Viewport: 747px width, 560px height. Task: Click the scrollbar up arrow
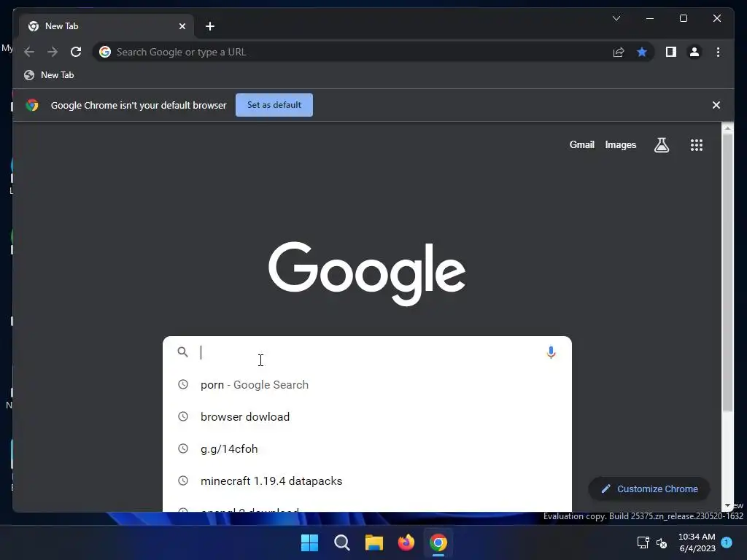click(727, 128)
